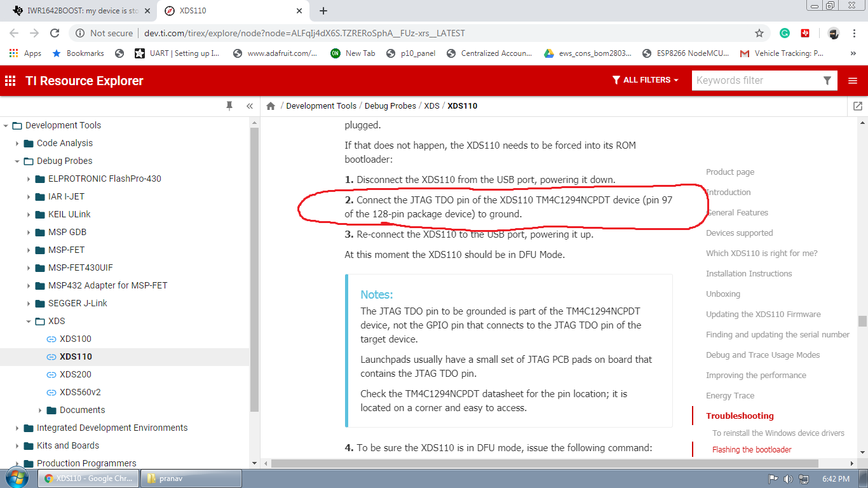The width and height of the screenshot is (868, 488).
Task: Select IAR I-JET tree item
Action: click(x=66, y=197)
